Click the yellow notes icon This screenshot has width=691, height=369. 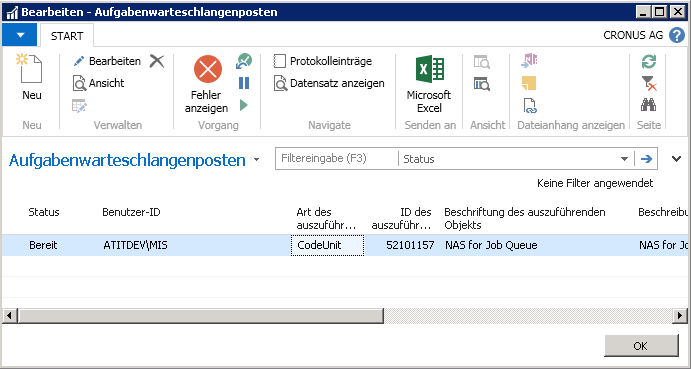point(529,83)
